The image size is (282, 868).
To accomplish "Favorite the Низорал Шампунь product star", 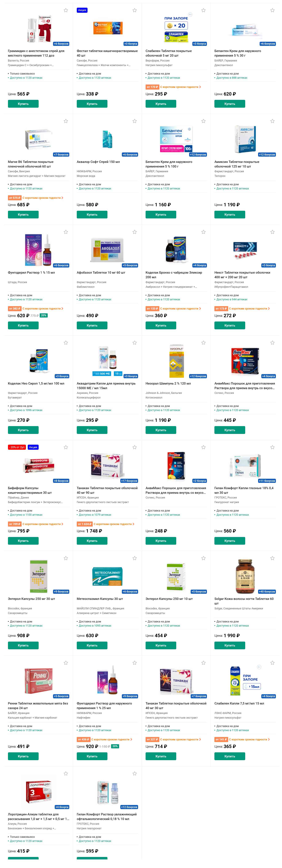I will click(203, 343).
